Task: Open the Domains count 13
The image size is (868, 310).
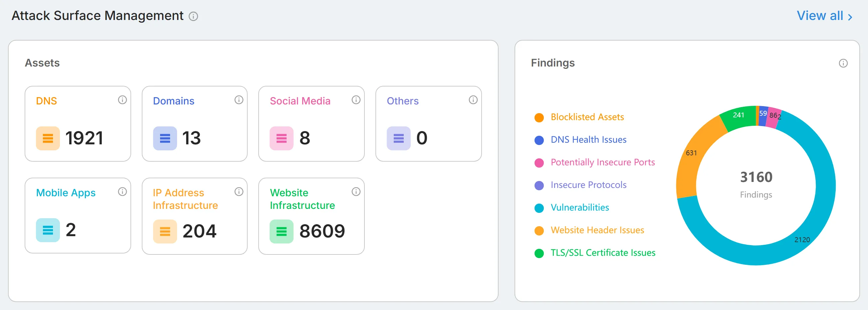Action: click(191, 138)
